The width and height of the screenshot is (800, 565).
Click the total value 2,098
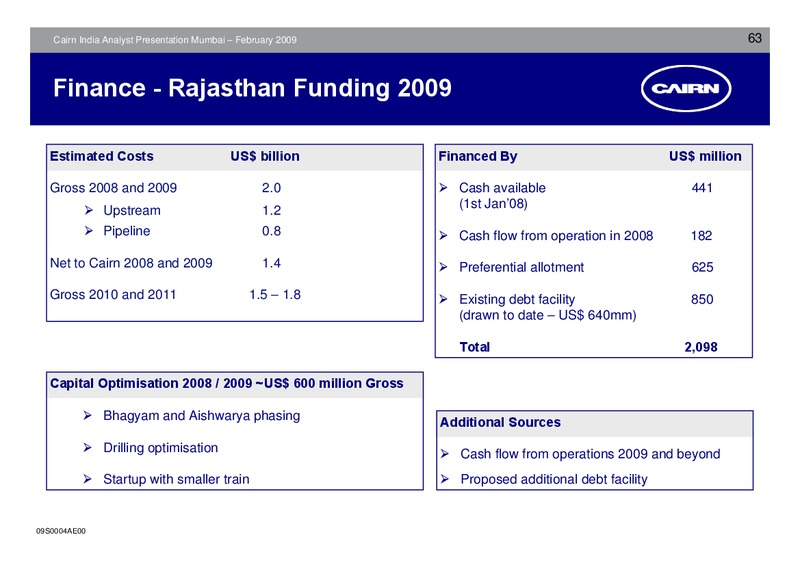(701, 347)
